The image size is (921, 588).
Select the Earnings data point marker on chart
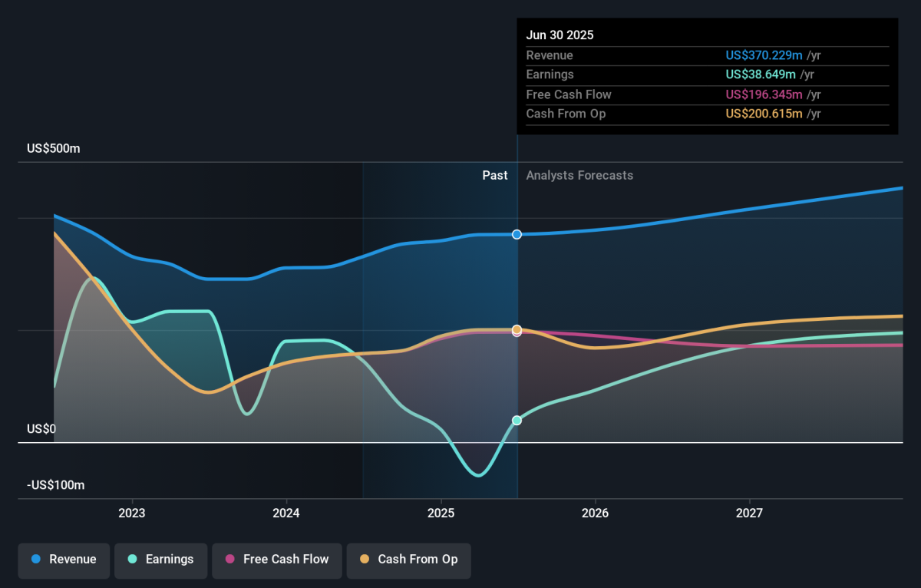coord(517,421)
